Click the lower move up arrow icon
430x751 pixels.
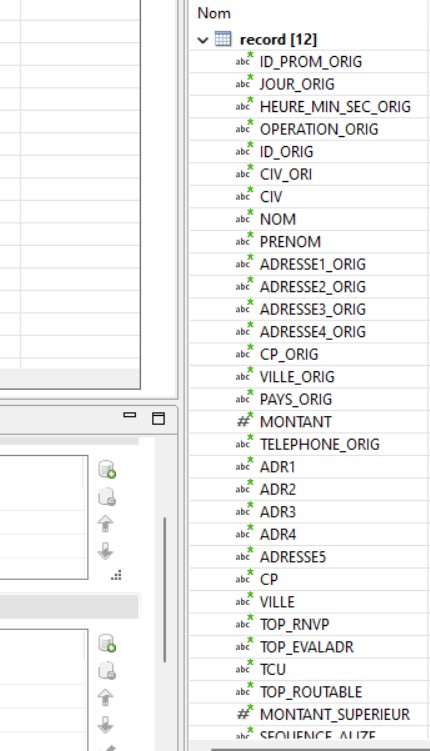(105, 697)
